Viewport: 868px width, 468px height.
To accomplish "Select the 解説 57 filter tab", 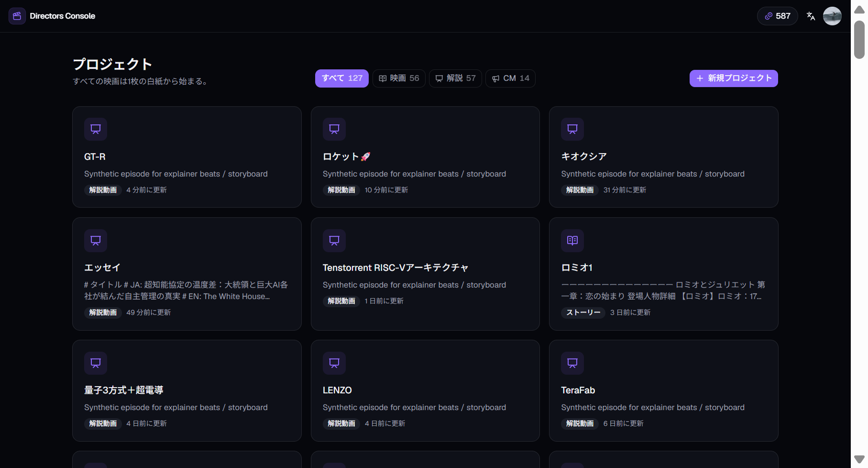I will [455, 78].
